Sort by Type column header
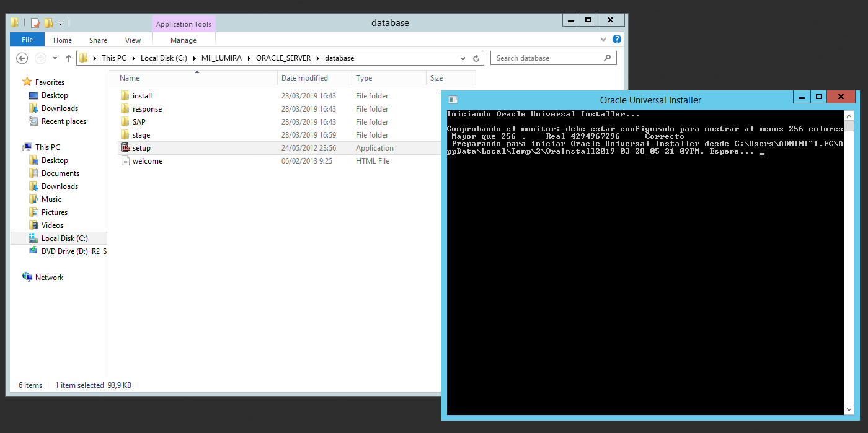 pos(389,78)
